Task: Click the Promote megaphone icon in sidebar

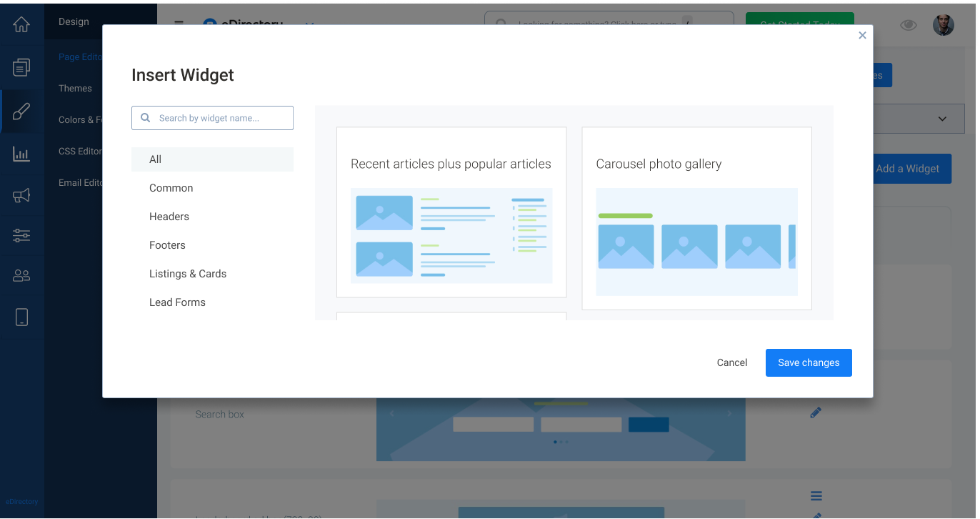Action: pyautogui.click(x=21, y=196)
